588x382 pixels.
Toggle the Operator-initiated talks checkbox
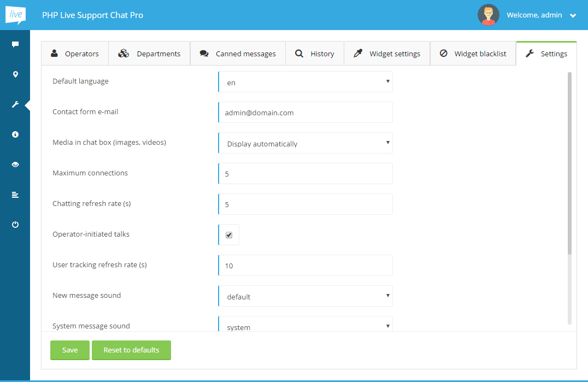[229, 235]
